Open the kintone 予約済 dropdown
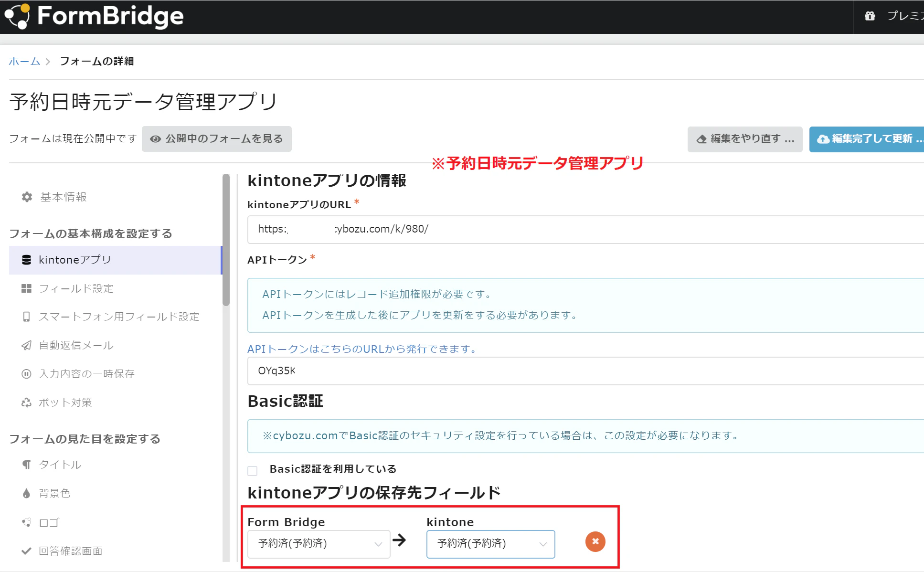 click(490, 544)
